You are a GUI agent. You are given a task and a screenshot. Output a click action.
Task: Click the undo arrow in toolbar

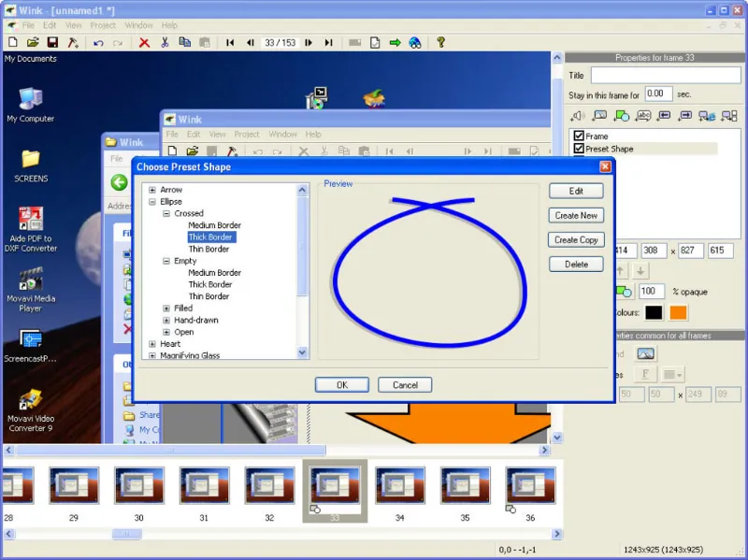pyautogui.click(x=98, y=43)
